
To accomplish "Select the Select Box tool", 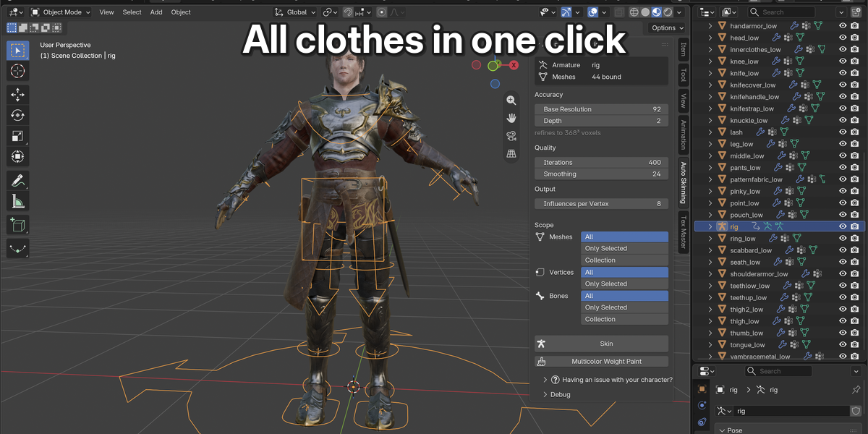I will [x=18, y=50].
